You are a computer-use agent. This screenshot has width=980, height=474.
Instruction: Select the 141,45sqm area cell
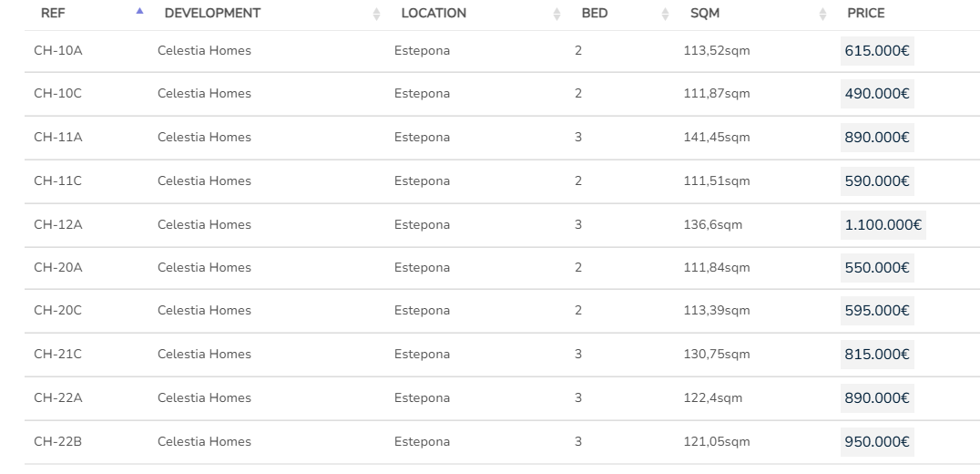(716, 138)
